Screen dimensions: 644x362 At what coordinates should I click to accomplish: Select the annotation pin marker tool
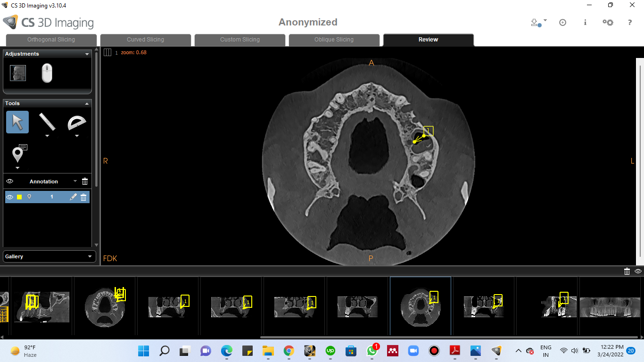[18, 154]
